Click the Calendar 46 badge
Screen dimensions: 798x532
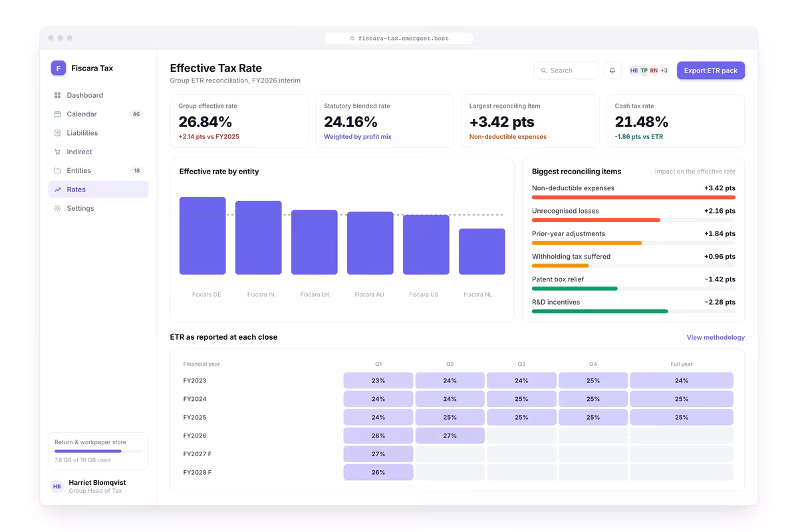coord(136,114)
